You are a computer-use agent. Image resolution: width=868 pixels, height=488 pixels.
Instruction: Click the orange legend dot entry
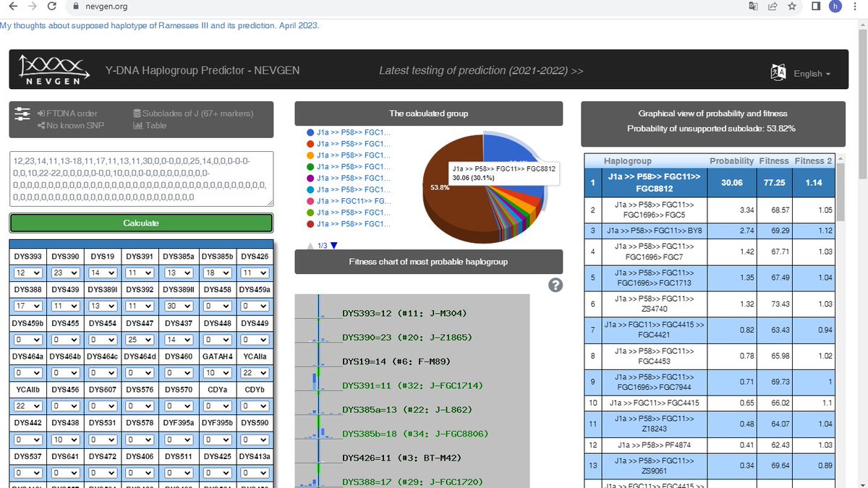349,155
